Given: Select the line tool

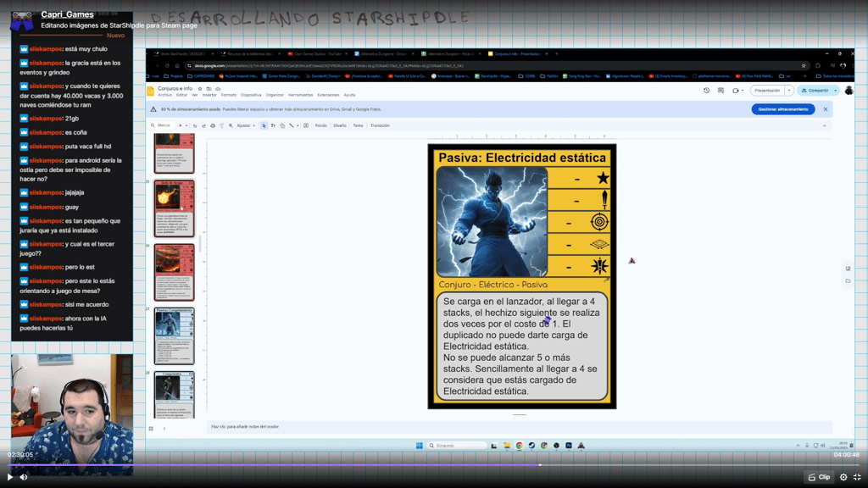Looking at the screenshot, I should [x=292, y=125].
